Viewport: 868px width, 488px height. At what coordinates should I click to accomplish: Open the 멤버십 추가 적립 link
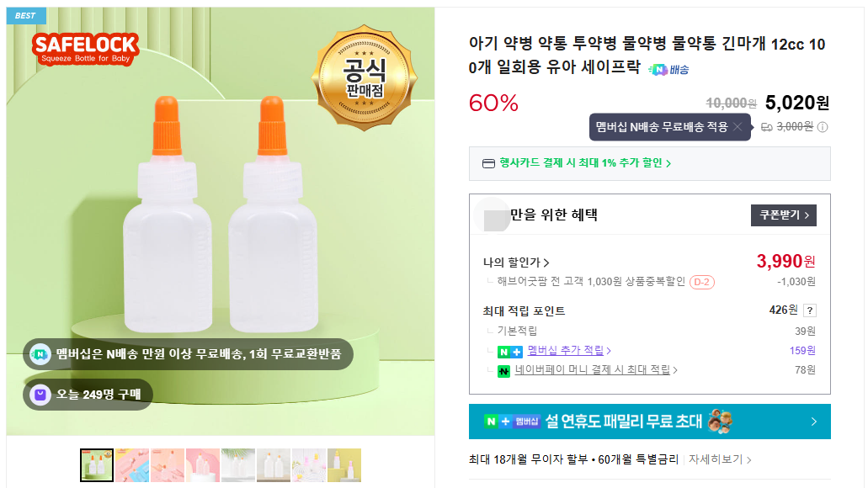coord(569,351)
